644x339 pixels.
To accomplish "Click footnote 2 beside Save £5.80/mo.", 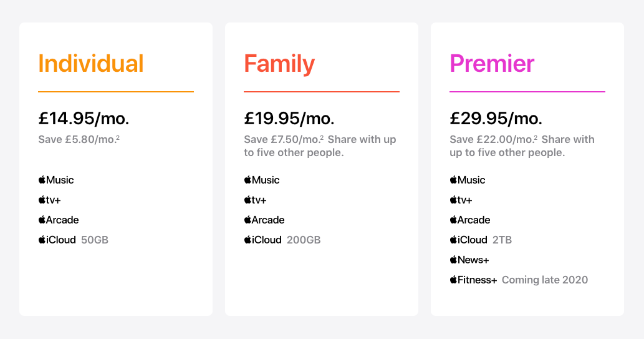I will coord(118,137).
